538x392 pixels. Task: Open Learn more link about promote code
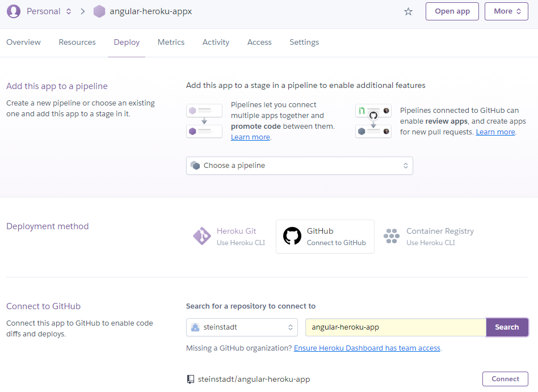(250, 137)
